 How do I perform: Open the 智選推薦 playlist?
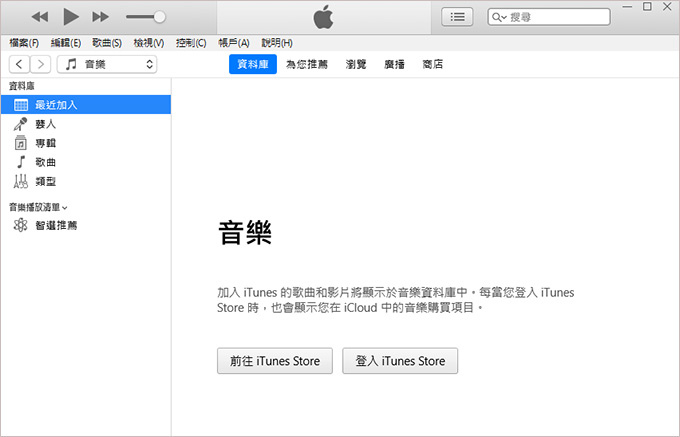pyautogui.click(x=86, y=225)
